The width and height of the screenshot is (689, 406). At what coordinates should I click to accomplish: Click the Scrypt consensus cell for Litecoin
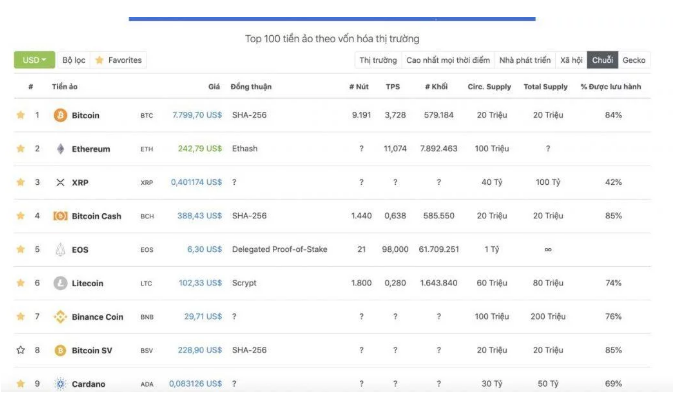click(244, 283)
